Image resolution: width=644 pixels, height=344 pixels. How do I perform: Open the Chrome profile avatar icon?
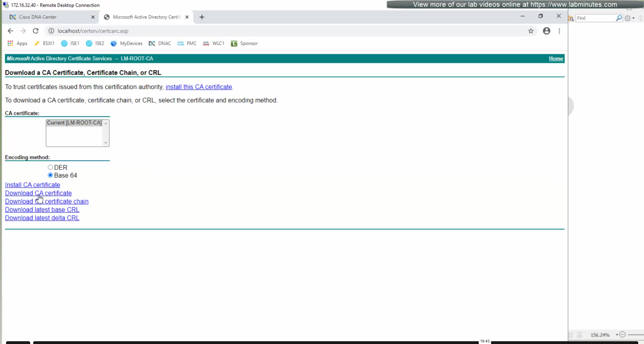[546, 31]
